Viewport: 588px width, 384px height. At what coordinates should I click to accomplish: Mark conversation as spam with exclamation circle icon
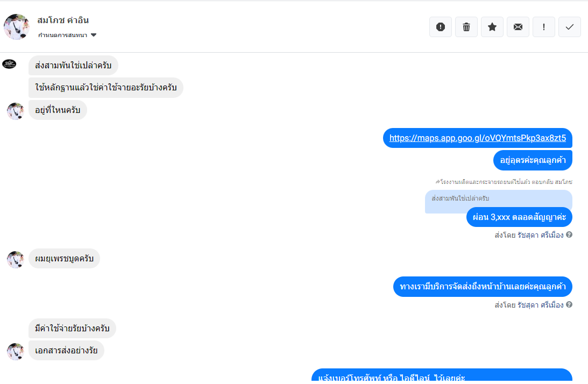[440, 27]
